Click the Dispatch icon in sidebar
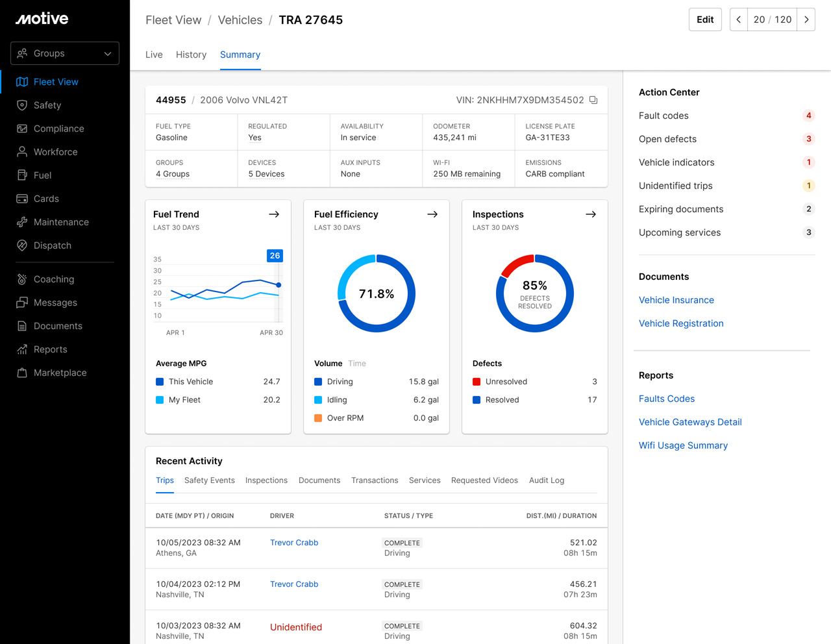The image size is (831, 644). [22, 245]
